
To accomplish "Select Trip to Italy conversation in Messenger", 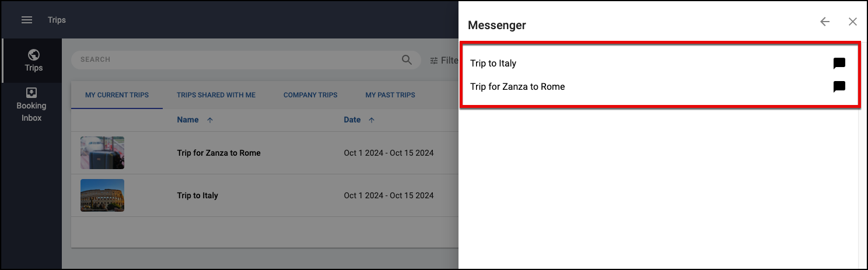I will click(493, 64).
